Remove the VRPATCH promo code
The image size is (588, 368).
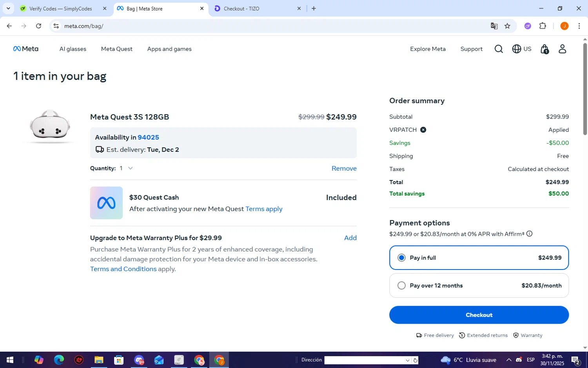click(423, 130)
